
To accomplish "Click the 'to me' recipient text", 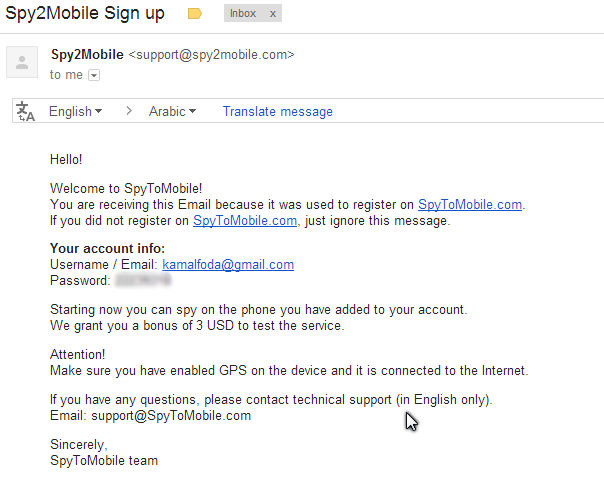I will 66,75.
